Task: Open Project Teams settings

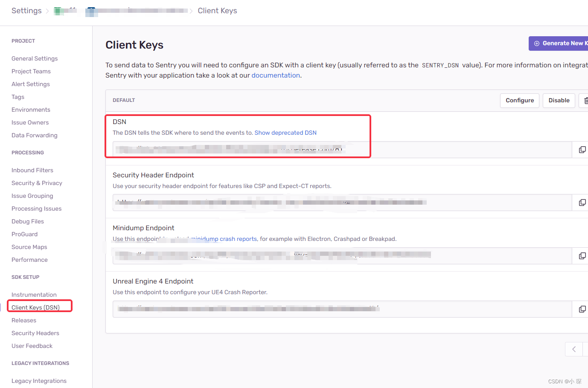Action: [31, 71]
